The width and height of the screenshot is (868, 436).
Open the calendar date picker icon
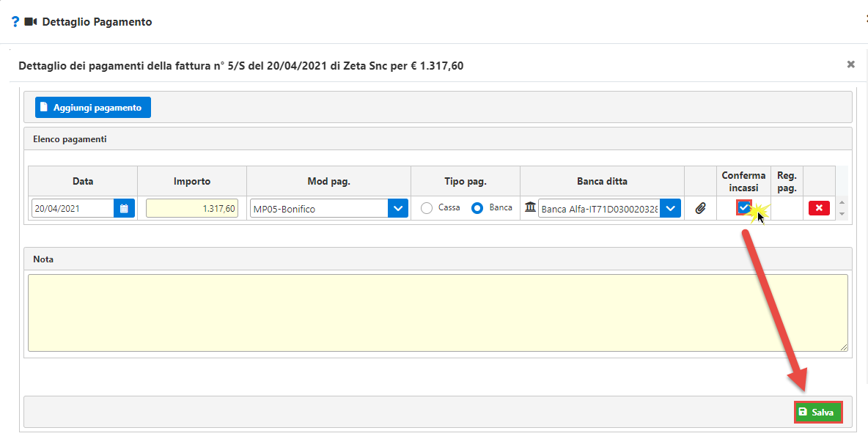(124, 209)
